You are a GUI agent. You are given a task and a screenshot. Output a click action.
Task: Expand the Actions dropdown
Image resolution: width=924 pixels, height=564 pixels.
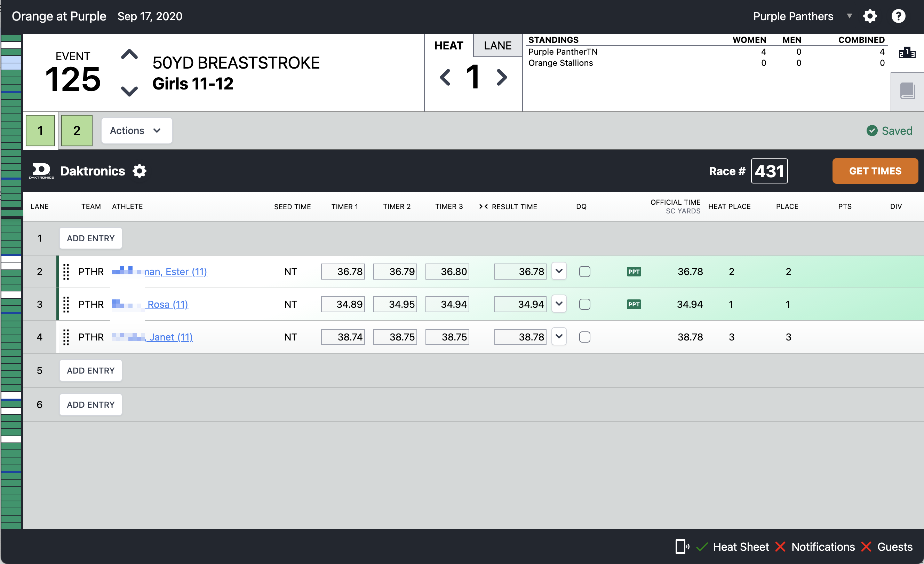point(136,131)
